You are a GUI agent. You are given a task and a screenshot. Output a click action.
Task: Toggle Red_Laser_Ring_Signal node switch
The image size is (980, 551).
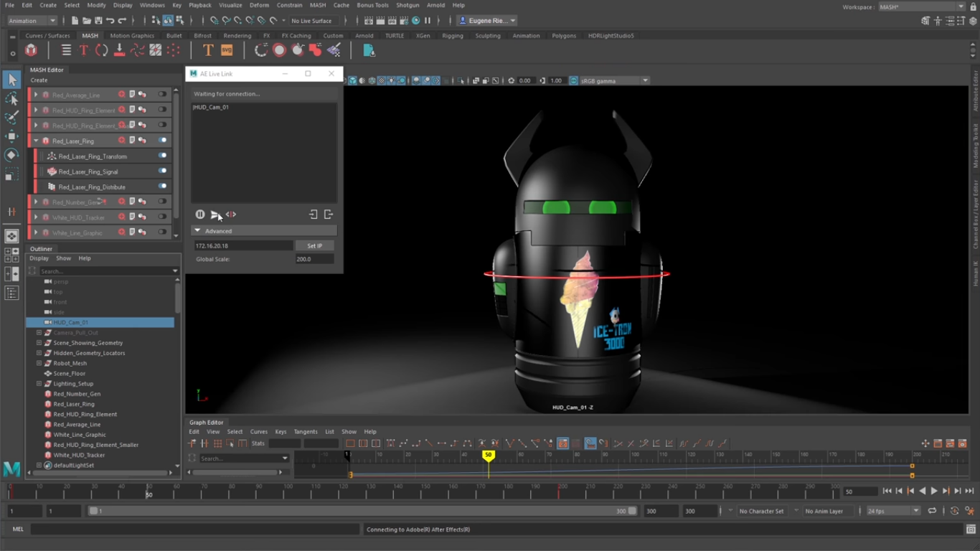[x=163, y=171]
